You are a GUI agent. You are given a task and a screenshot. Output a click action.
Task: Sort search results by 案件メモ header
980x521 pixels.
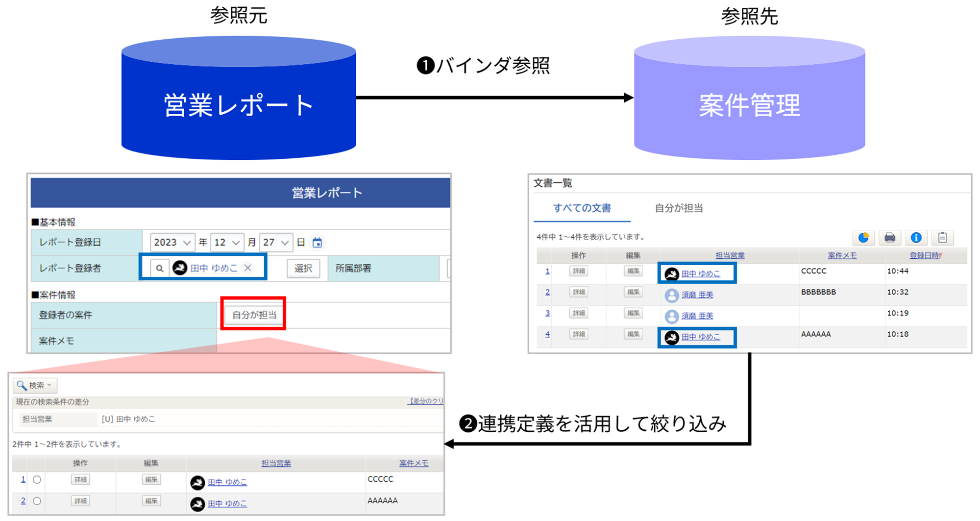[x=414, y=463]
